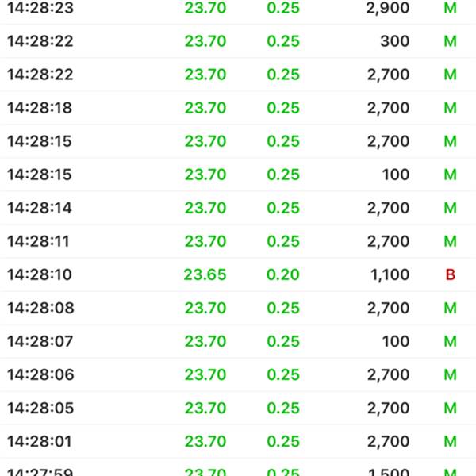Viewport: 476px width, 476px height.
Task: Click the 300 volume trade entry
Action: click(394, 41)
